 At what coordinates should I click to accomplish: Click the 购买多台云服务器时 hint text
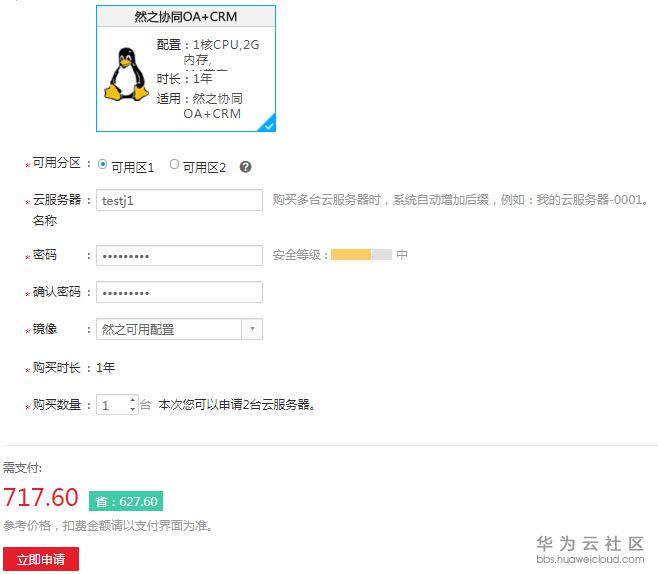(461, 200)
